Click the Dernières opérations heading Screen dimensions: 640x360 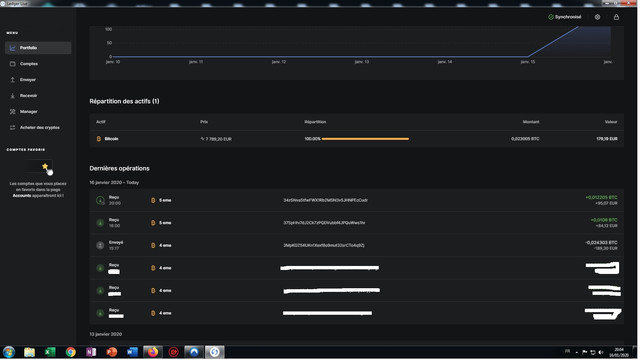coord(120,168)
